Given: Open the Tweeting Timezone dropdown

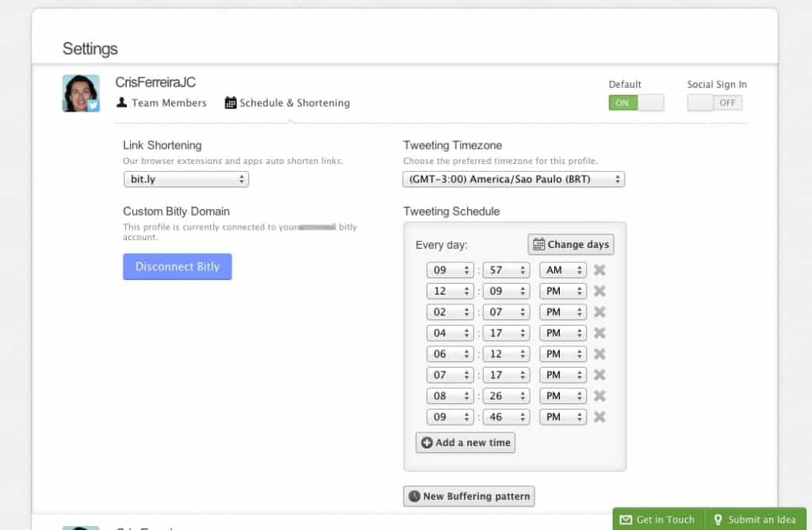Looking at the screenshot, I should tap(514, 179).
